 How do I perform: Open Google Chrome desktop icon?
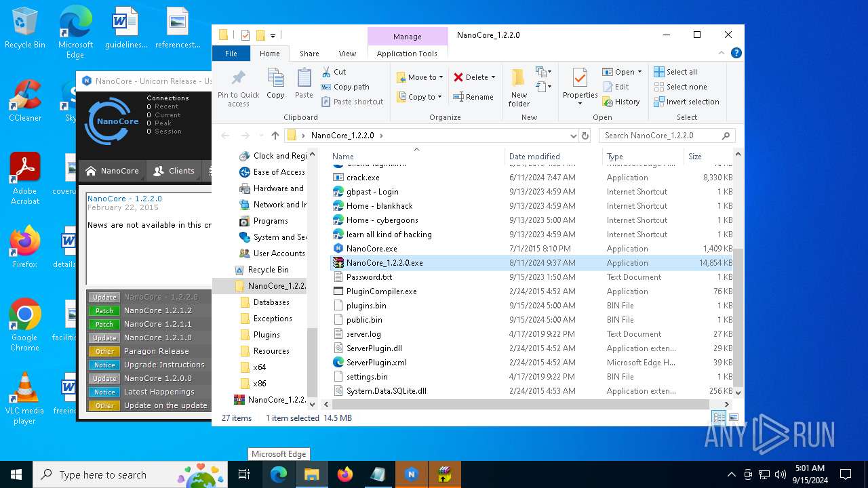[25, 325]
